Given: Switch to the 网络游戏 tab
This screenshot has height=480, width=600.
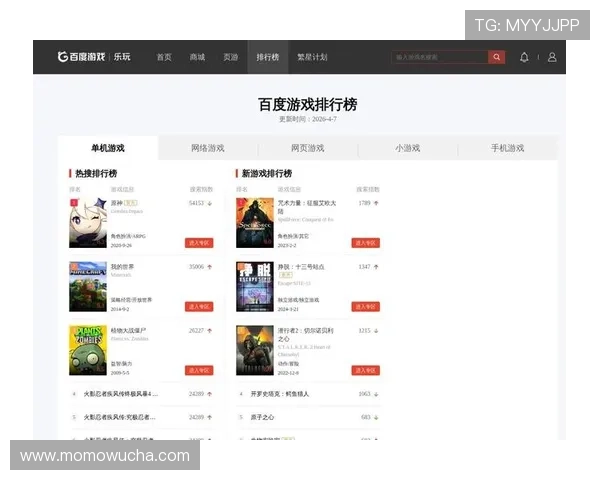Looking at the screenshot, I should point(208,148).
